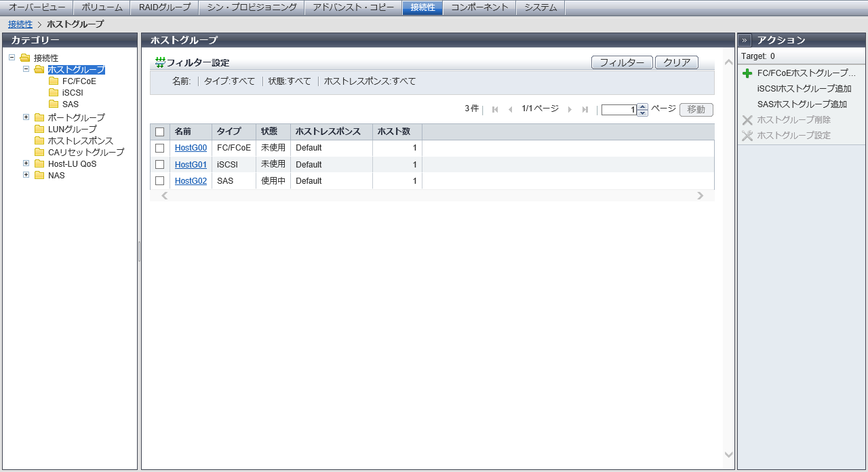Click the FC/FCoE folder icon in tree

click(x=54, y=81)
